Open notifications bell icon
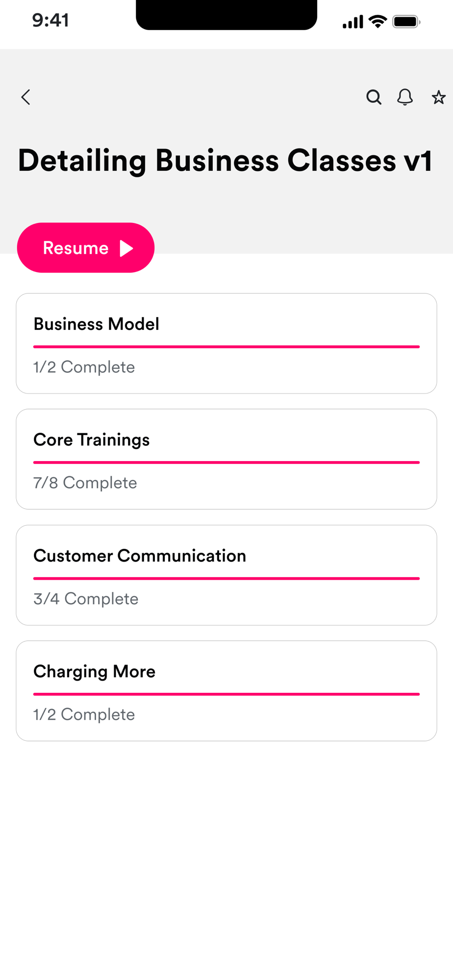Screen dimensions: 453x980 [405, 97]
